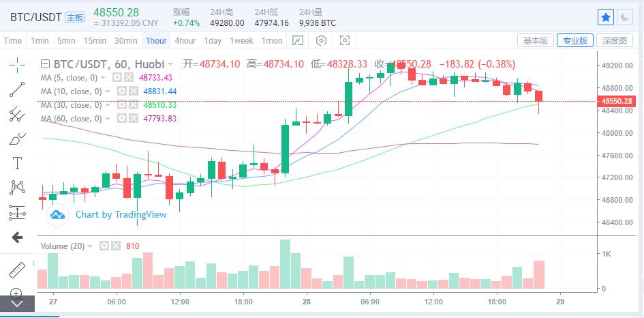
Task: Select the crosshair cursor tool
Action: pos(17,64)
